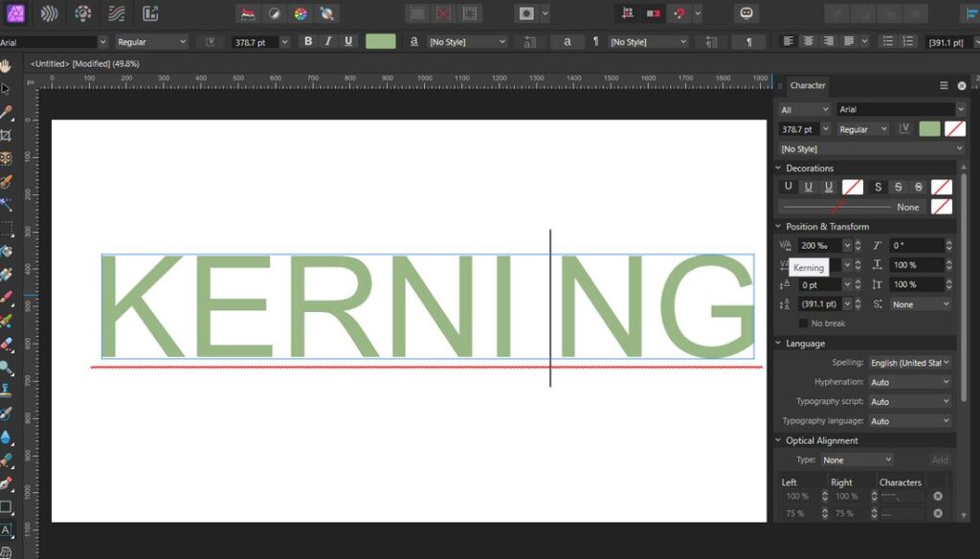Switch to the Character panel tab
980x559 pixels.
[809, 85]
